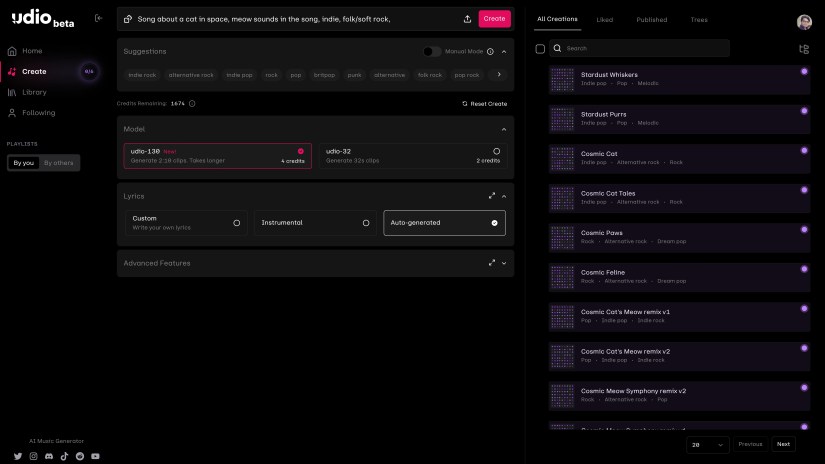
Task: Open the Discord social icon
Action: coord(49,456)
